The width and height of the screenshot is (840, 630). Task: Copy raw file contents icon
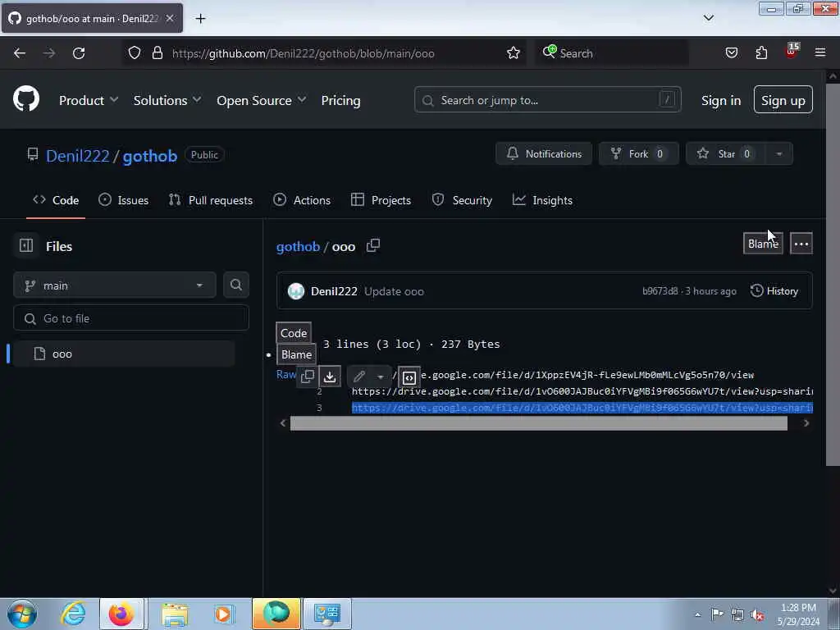coord(308,376)
